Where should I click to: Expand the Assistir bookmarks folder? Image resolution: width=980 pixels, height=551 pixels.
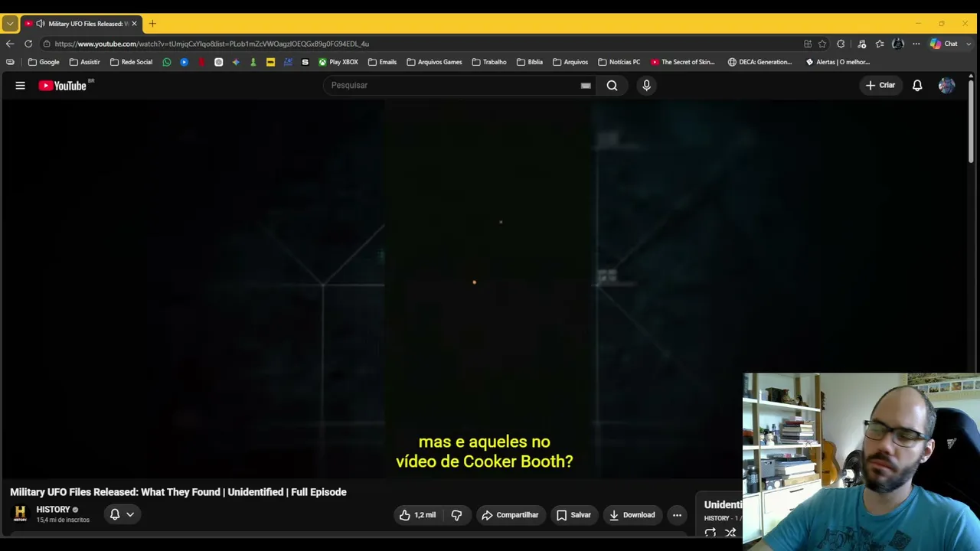(x=84, y=62)
